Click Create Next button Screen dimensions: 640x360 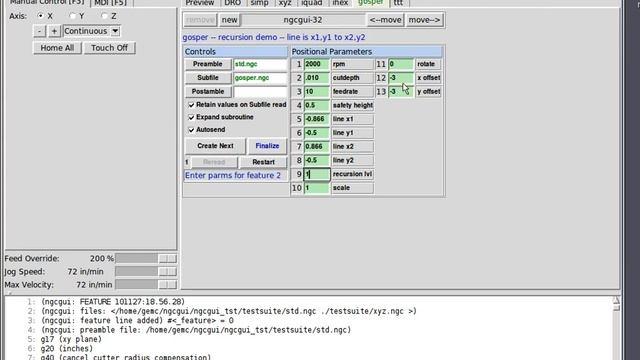(215, 146)
